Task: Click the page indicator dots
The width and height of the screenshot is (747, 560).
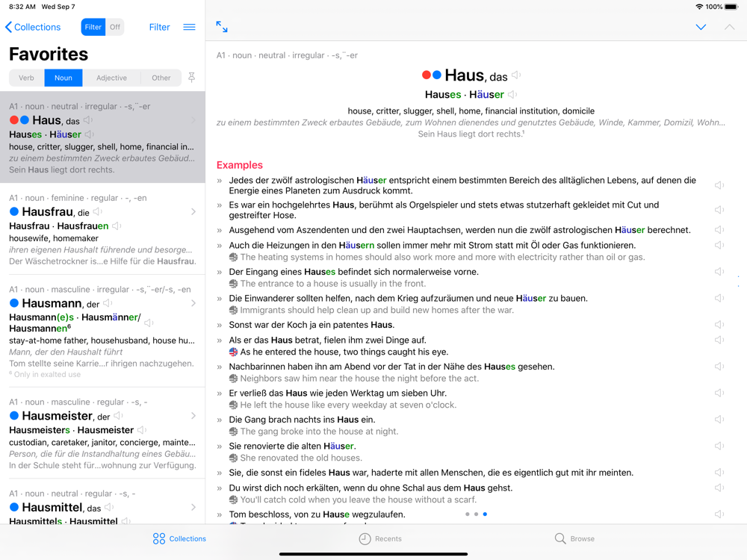Action: pos(476,514)
